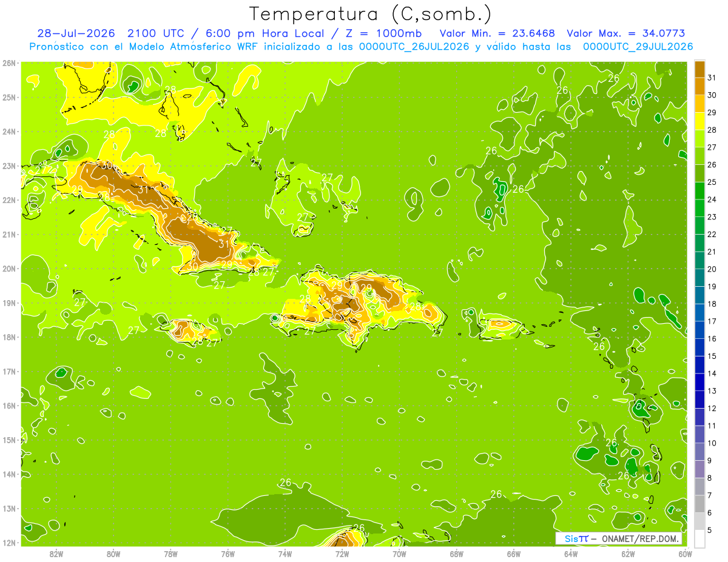Click the '28-Jul-2026' forecast date text
Image resolution: width=728 pixels, height=562 pixels.
pyautogui.click(x=76, y=33)
